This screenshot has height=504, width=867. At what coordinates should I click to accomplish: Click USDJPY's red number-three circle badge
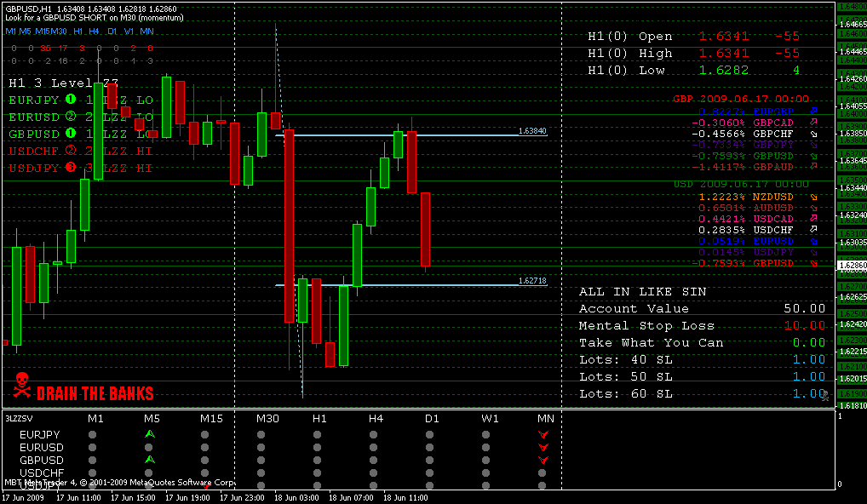[70, 167]
